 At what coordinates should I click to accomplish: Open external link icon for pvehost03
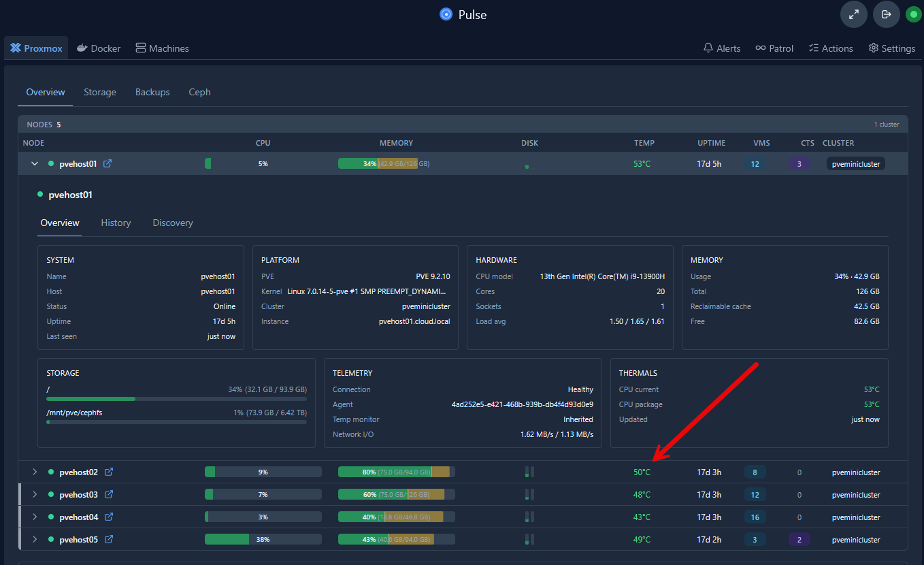(108, 494)
